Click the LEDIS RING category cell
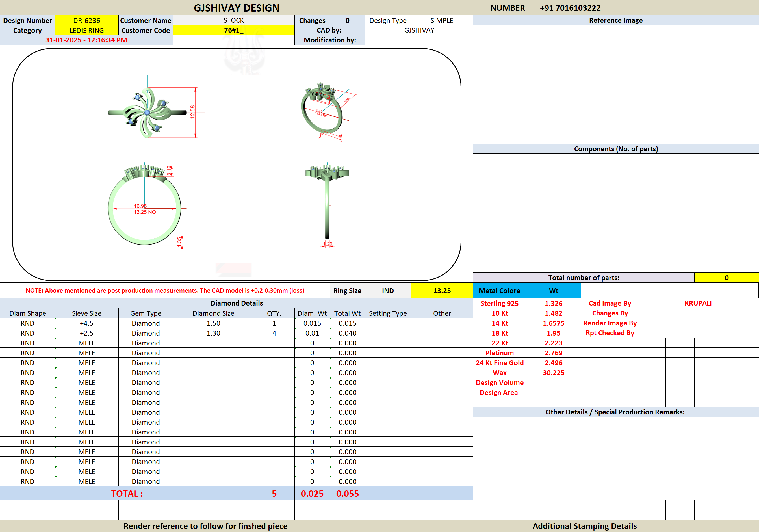This screenshot has width=759, height=532. coord(87,31)
